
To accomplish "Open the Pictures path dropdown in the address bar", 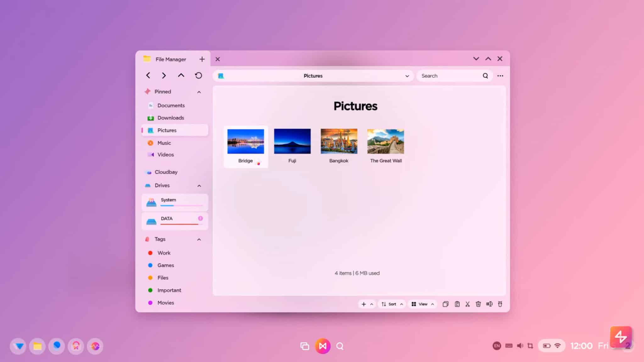I will [407, 76].
